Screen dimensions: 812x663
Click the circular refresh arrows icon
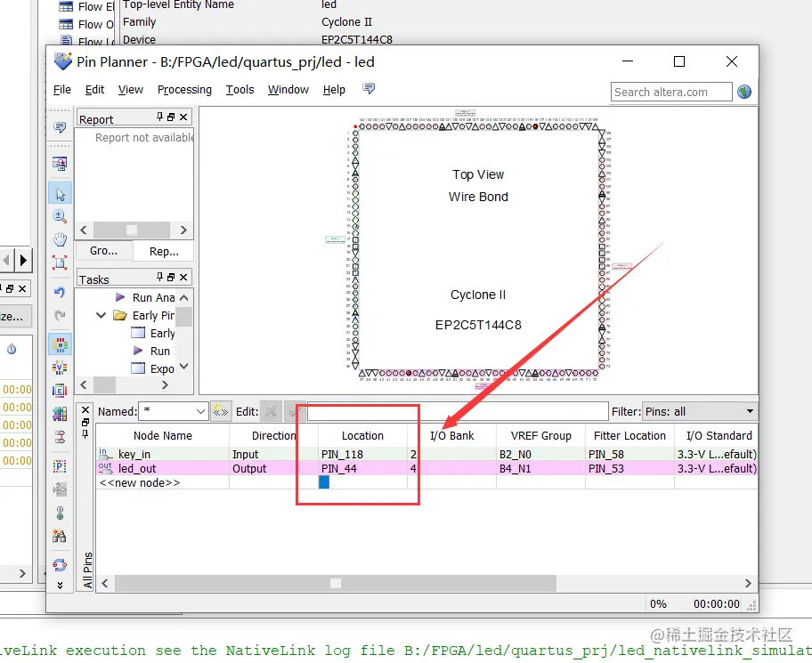tap(60, 565)
